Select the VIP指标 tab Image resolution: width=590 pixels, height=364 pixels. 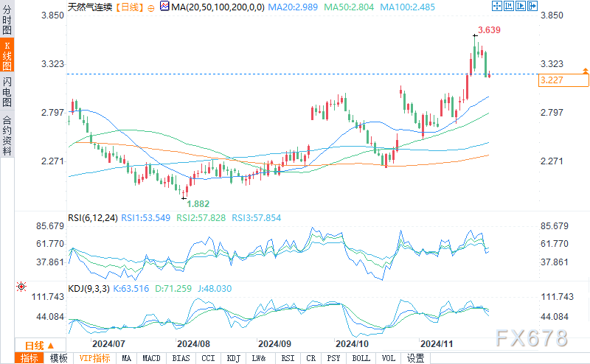[x=94, y=358]
